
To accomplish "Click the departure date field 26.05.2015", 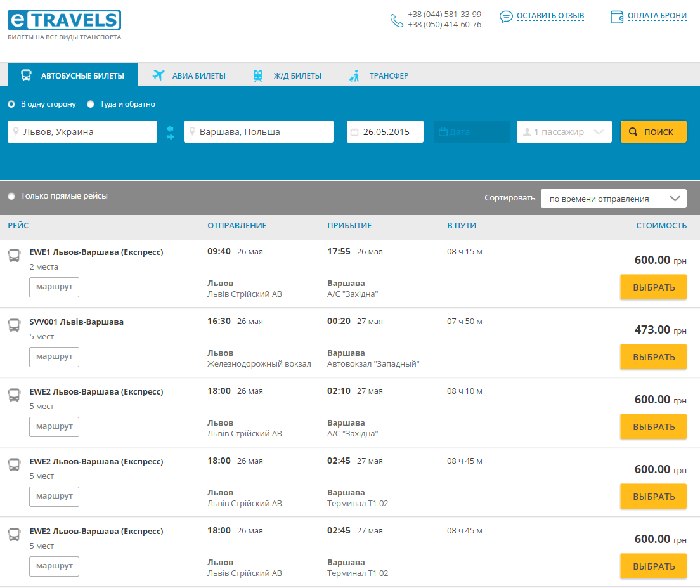I will [385, 132].
